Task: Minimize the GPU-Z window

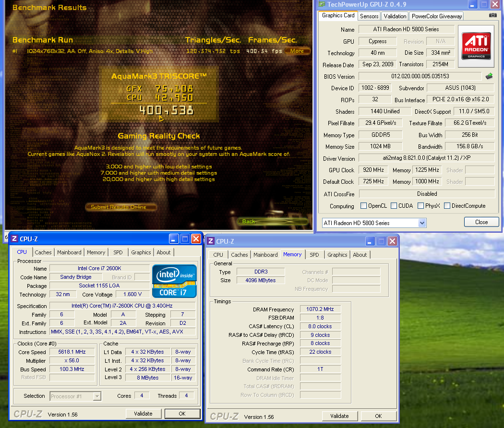Action: [x=472, y=4]
